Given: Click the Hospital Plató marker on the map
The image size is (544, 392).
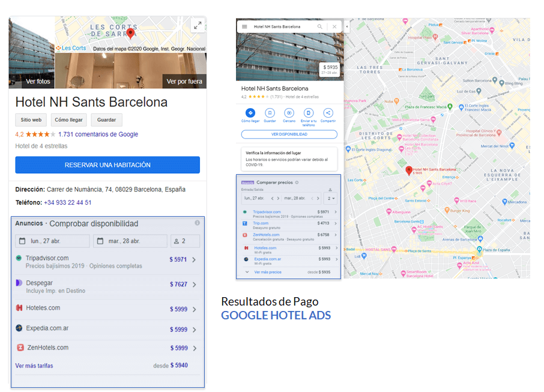Looking at the screenshot, I should 435,37.
